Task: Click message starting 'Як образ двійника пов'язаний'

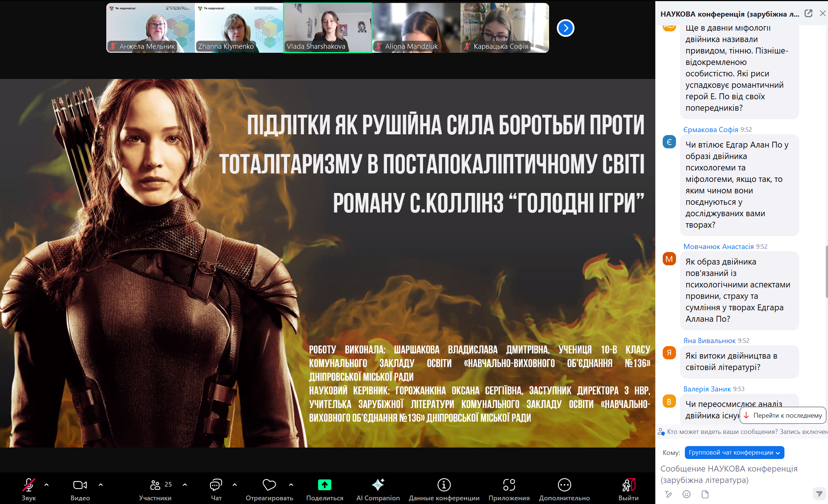Action: point(739,290)
